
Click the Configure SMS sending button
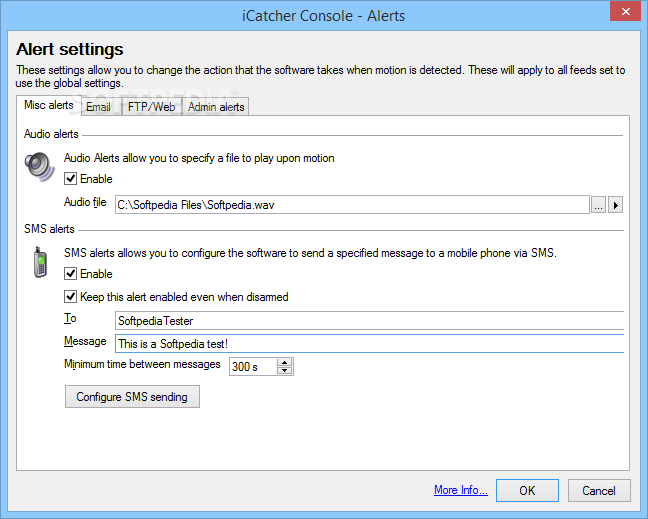[x=132, y=397]
